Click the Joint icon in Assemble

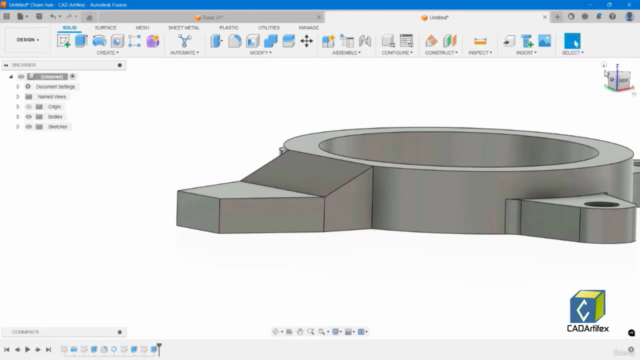coord(347,41)
